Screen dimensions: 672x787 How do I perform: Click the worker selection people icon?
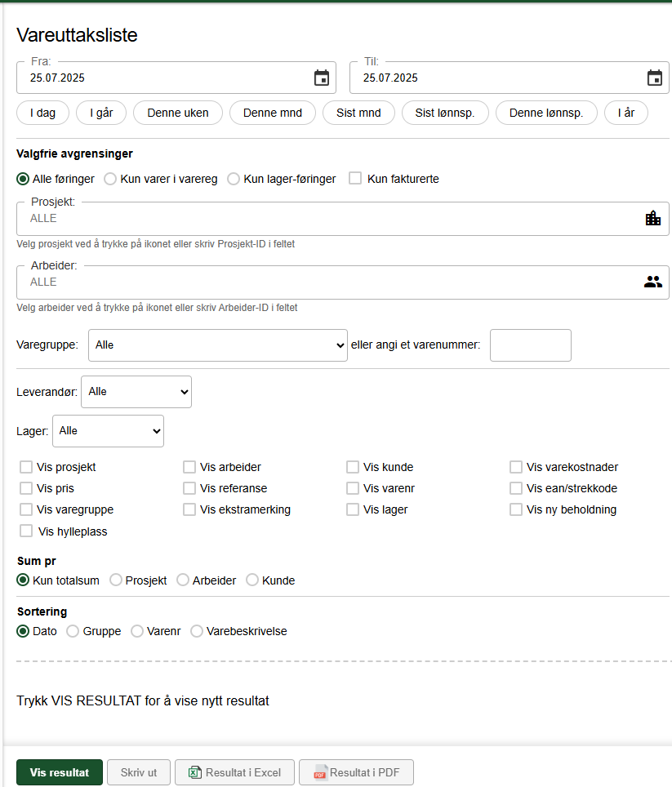click(653, 282)
